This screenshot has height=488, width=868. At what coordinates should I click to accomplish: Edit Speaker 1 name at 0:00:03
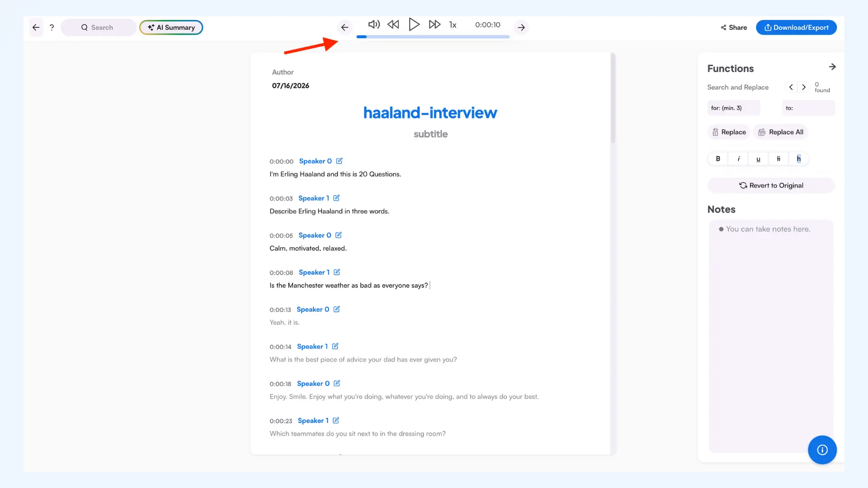[x=336, y=198]
